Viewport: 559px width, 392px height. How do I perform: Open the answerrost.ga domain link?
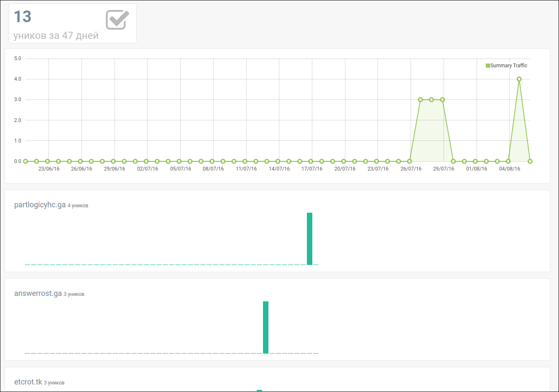(38, 293)
